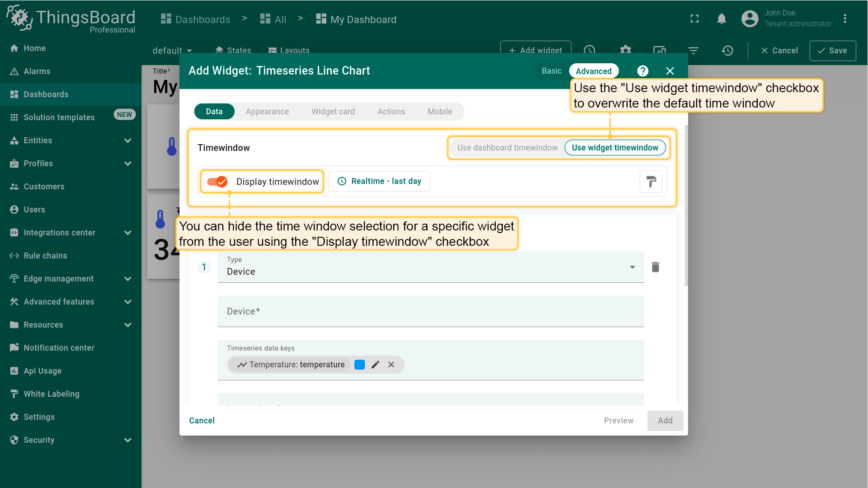Edit the temperature data key pencil icon
868x488 pixels.
point(375,365)
